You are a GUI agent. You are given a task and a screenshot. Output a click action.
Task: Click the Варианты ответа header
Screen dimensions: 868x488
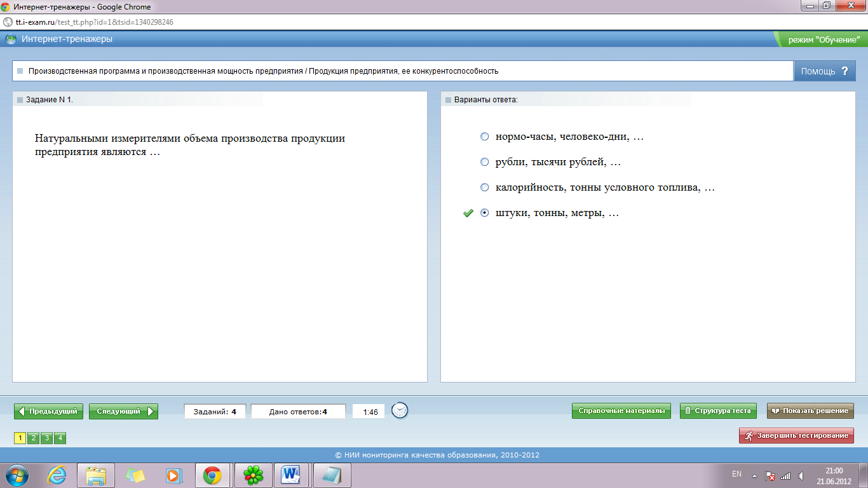(x=486, y=100)
